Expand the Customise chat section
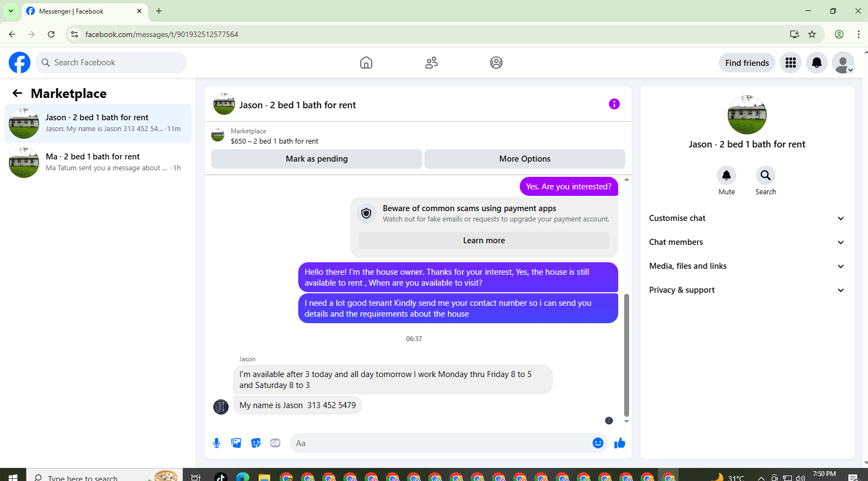 click(x=747, y=218)
